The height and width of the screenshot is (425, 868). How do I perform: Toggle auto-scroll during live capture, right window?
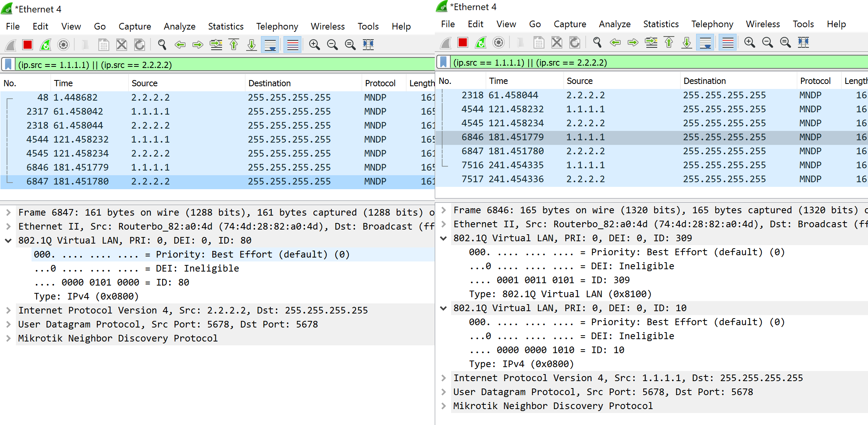(705, 42)
